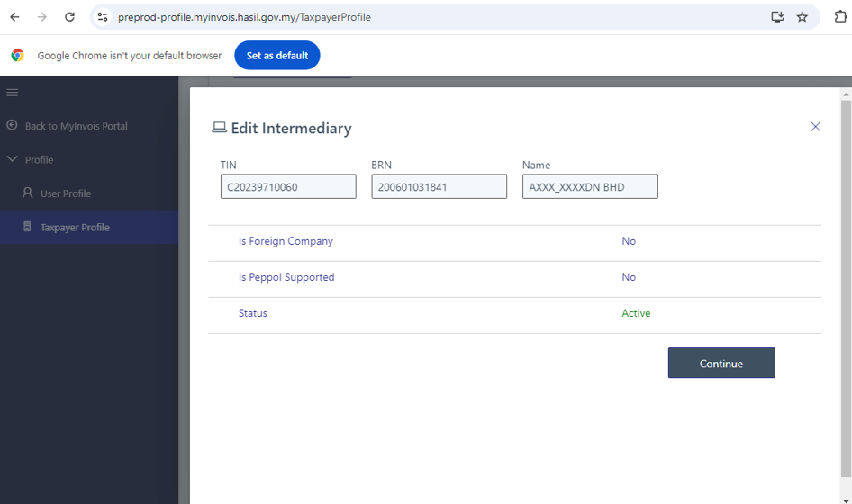Open the browser extensions puzzle icon

pos(841,17)
